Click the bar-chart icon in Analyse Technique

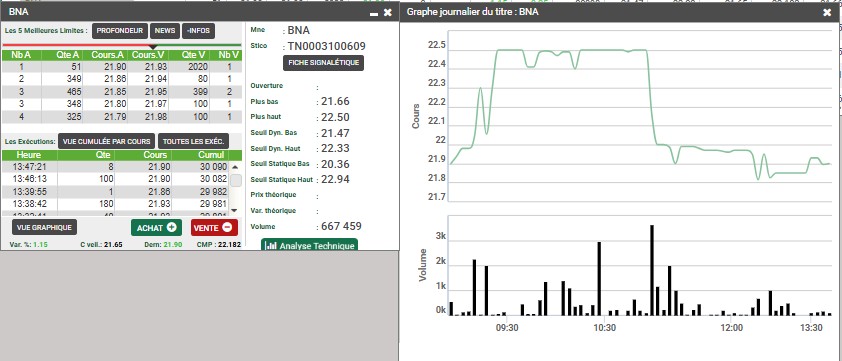point(272,246)
